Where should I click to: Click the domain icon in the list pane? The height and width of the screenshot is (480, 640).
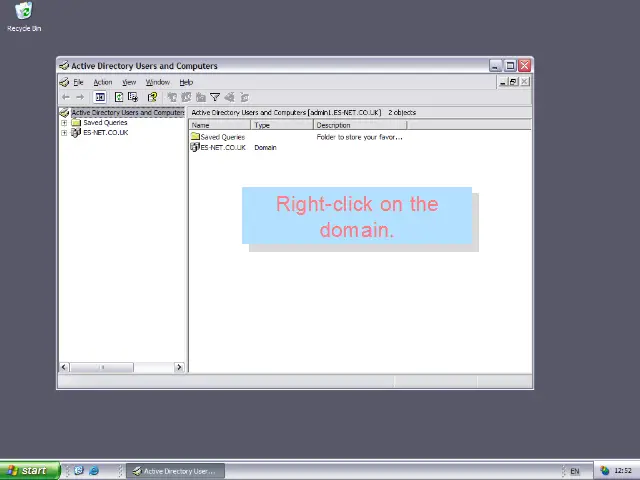point(195,147)
